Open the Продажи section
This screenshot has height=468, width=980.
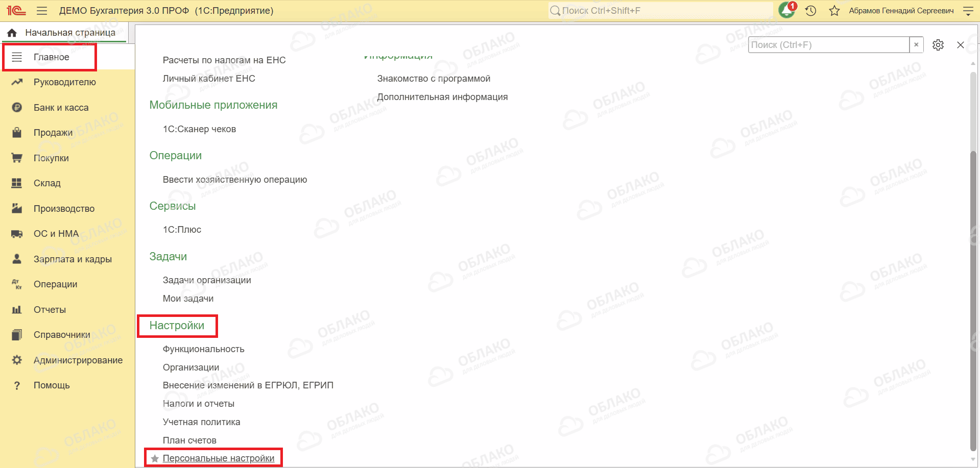coord(53,133)
